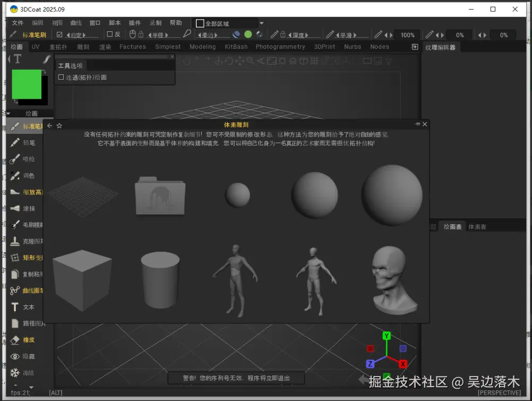
Task: Switch to the Photogrammetry tab
Action: pos(280,47)
